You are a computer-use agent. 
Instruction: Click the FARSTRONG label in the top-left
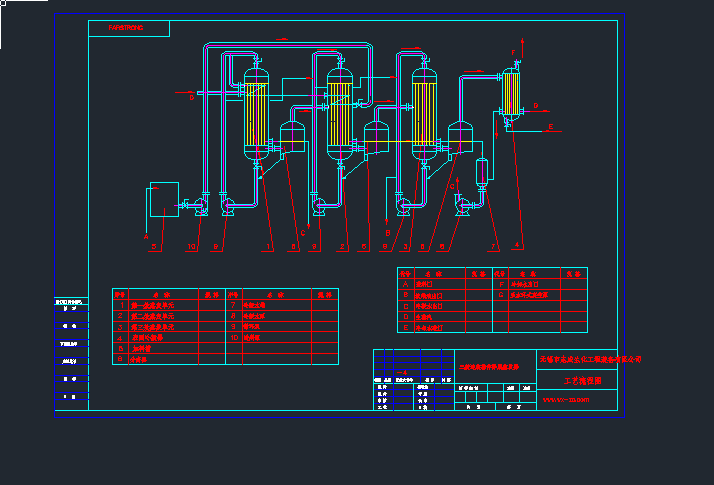coord(126,28)
